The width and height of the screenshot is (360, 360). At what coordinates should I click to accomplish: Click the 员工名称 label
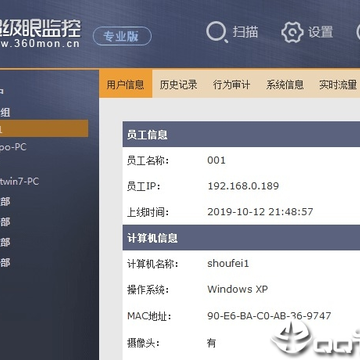click(x=148, y=161)
